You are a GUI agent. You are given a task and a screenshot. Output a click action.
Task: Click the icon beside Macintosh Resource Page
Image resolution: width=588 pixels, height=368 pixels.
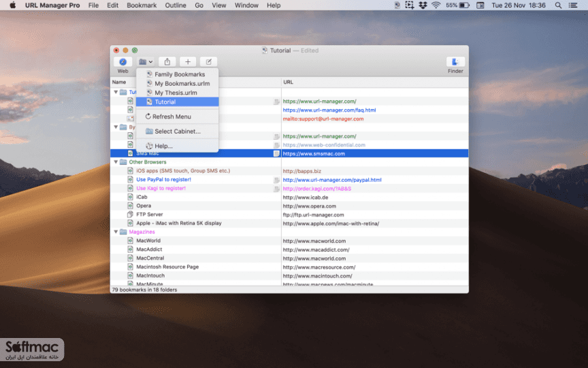(130, 266)
